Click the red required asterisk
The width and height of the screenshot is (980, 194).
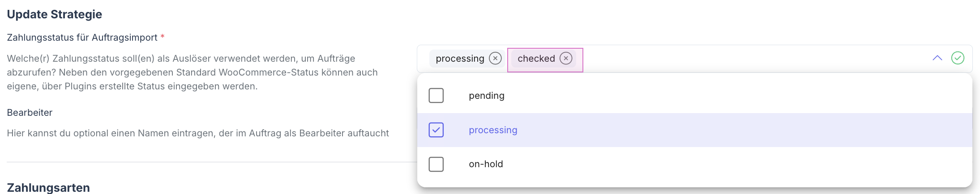coord(163,37)
